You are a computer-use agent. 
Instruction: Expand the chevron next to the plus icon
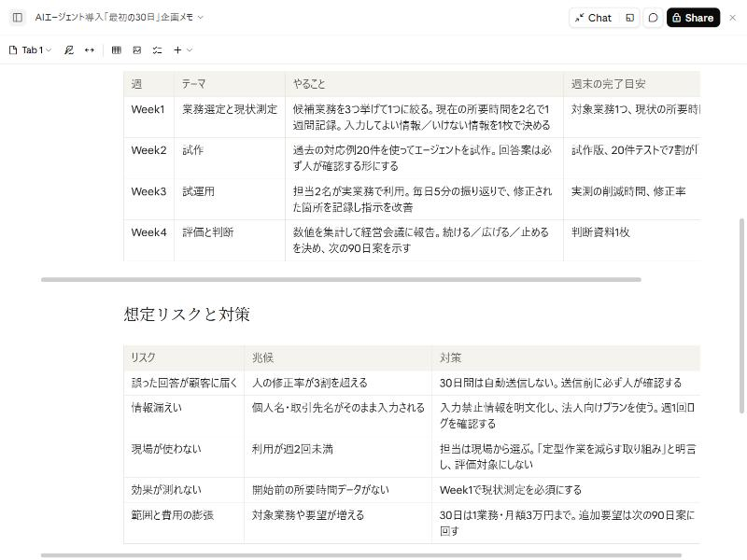[x=190, y=50]
